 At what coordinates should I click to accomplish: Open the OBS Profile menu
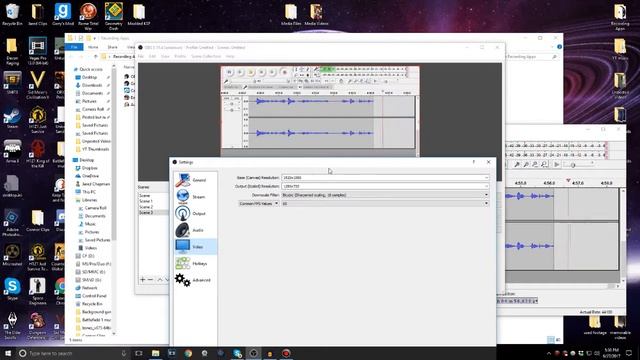[x=180, y=56]
